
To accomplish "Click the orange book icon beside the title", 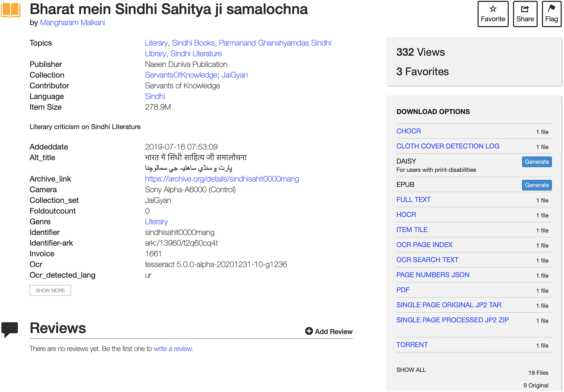I will [x=11, y=10].
